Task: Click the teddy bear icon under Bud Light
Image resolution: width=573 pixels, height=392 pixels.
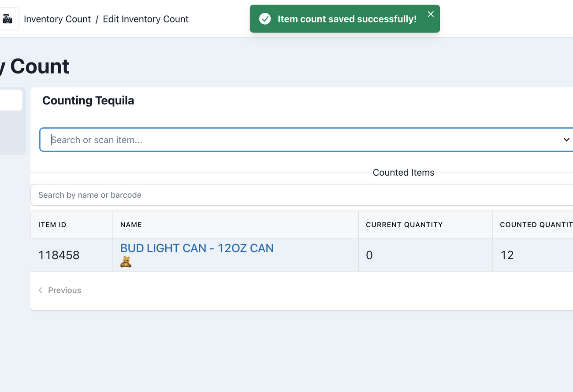Action: [126, 262]
